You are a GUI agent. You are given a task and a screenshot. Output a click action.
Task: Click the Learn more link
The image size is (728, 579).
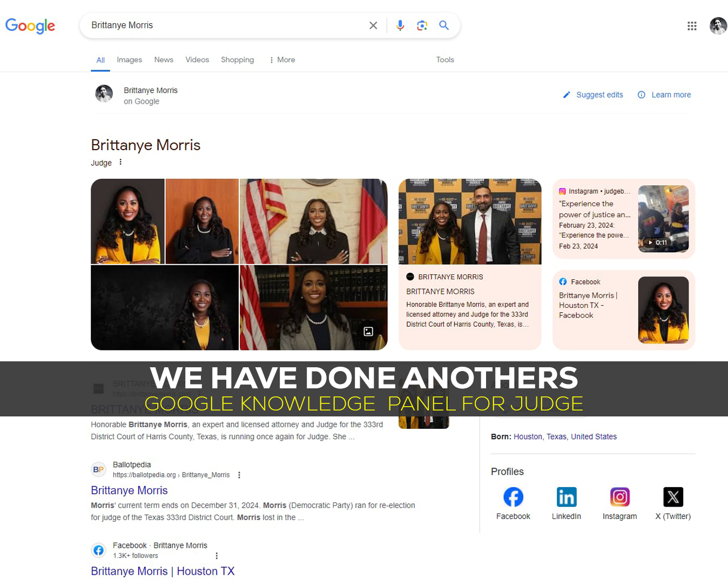click(x=664, y=95)
